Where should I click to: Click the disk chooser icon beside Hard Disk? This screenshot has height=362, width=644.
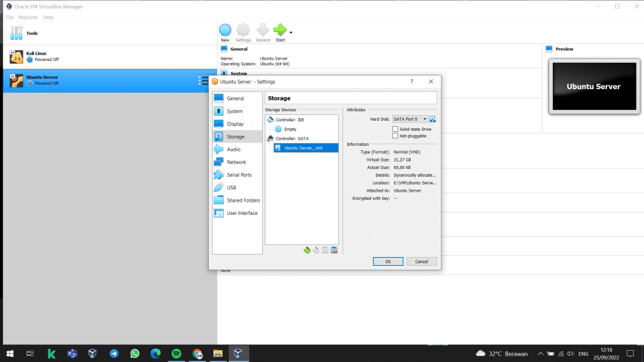433,119
